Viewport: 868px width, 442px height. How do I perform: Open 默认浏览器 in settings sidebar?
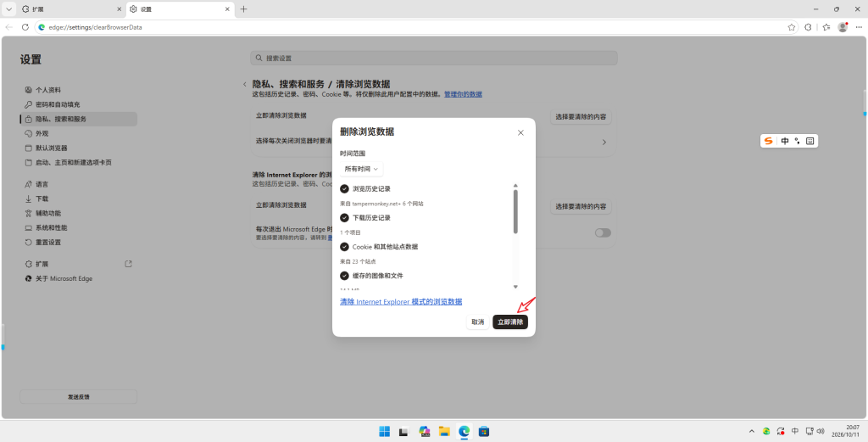point(78,148)
